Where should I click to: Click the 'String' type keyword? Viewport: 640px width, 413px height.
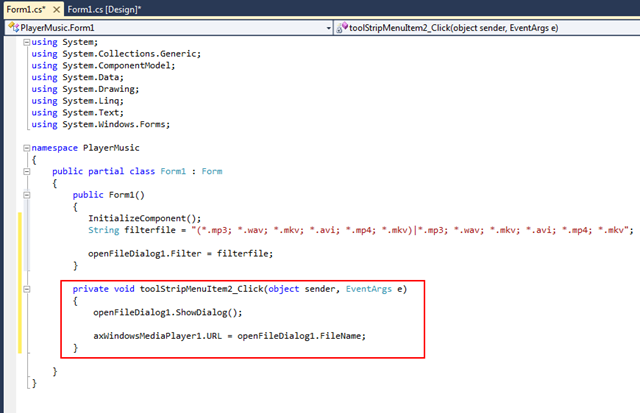coord(104,230)
